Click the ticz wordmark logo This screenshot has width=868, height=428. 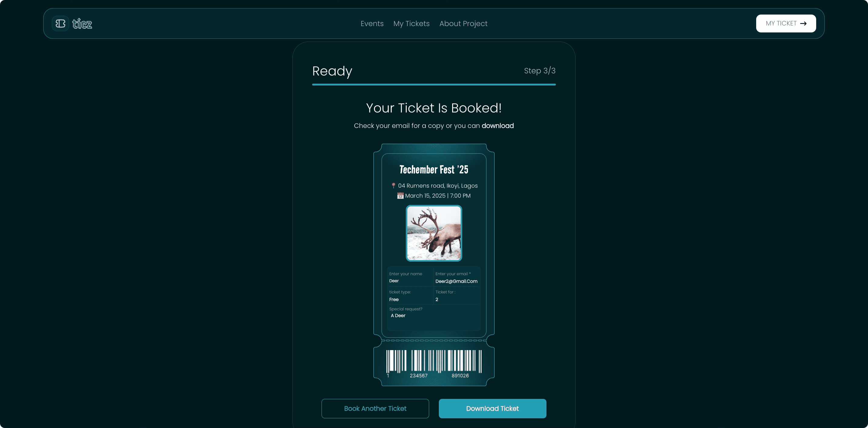pyautogui.click(x=82, y=24)
